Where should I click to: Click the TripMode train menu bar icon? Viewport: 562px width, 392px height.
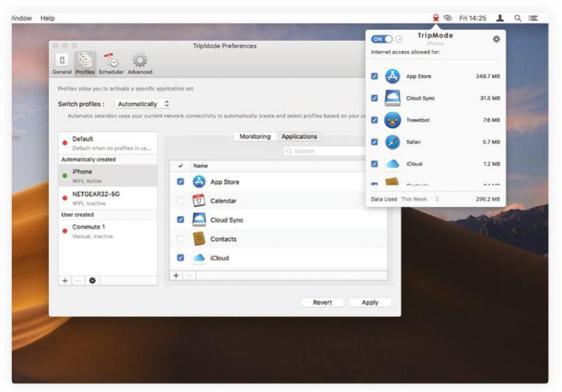pyautogui.click(x=436, y=18)
